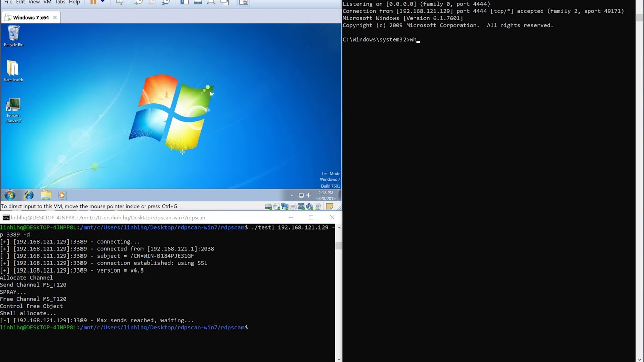Click the 'Shell allocate...' line
This screenshot has width=644, height=362.
[28, 313]
